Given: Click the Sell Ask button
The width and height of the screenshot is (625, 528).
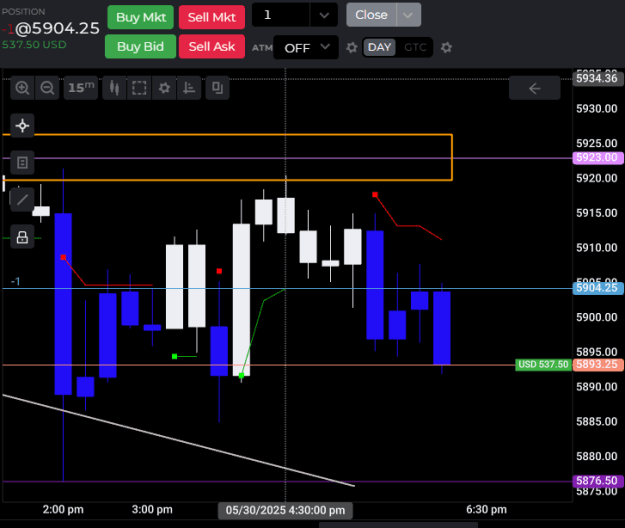Looking at the screenshot, I should click(x=212, y=47).
